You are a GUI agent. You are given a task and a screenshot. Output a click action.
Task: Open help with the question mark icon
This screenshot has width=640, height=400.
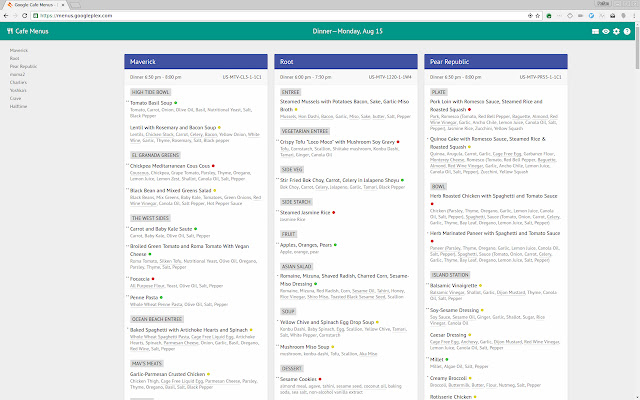(628, 32)
